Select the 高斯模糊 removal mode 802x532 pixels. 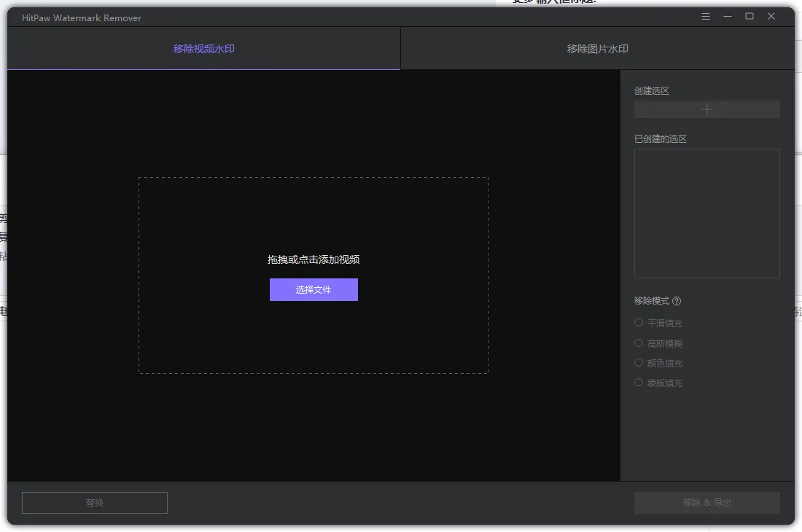[639, 343]
